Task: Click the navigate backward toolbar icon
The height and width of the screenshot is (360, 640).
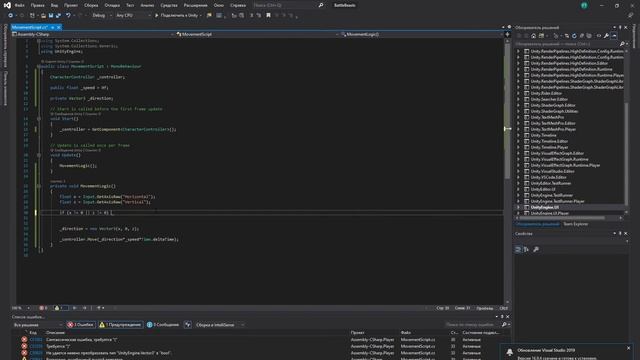Action: click(10, 16)
